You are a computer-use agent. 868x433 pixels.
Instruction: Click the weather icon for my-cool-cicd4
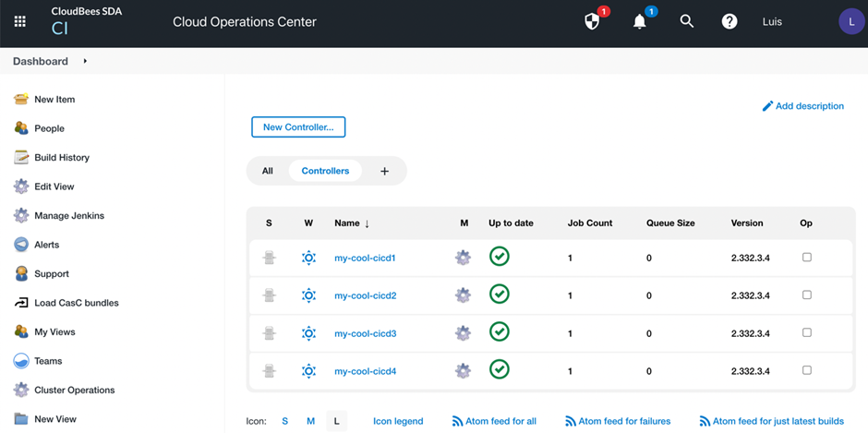[308, 371]
